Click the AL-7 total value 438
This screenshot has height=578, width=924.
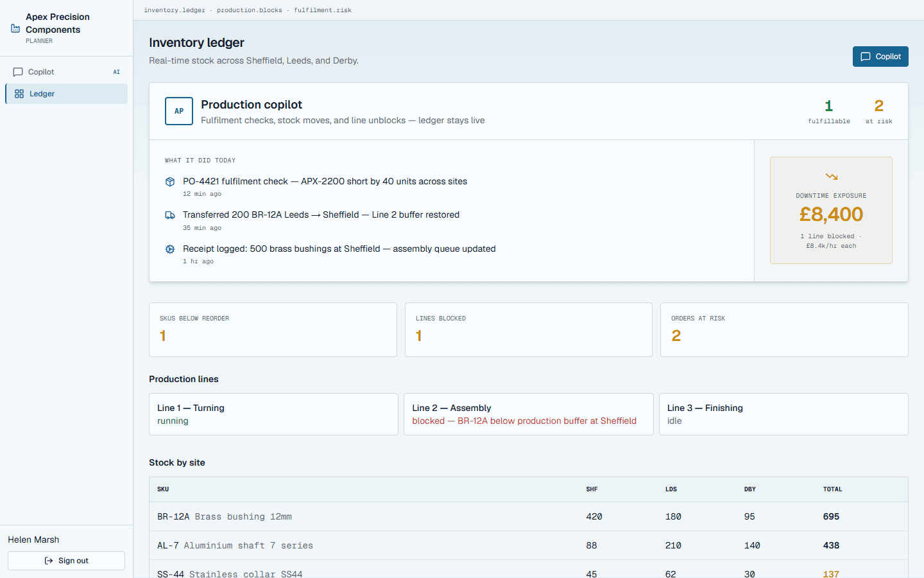pos(831,545)
